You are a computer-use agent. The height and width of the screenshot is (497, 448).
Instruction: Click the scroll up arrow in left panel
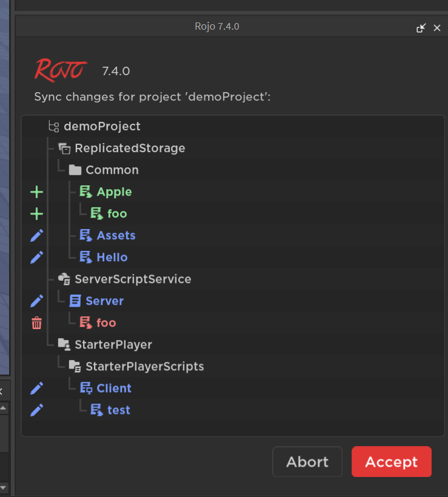(x=3, y=409)
